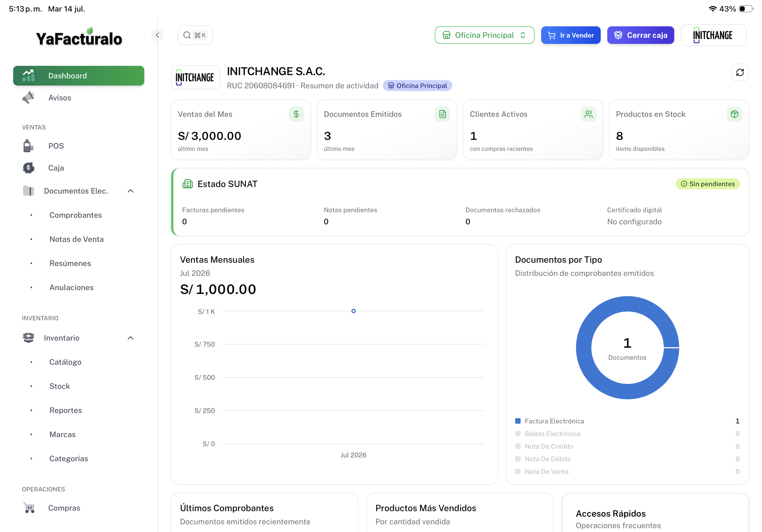Go to Notas de Venta

coord(76,239)
